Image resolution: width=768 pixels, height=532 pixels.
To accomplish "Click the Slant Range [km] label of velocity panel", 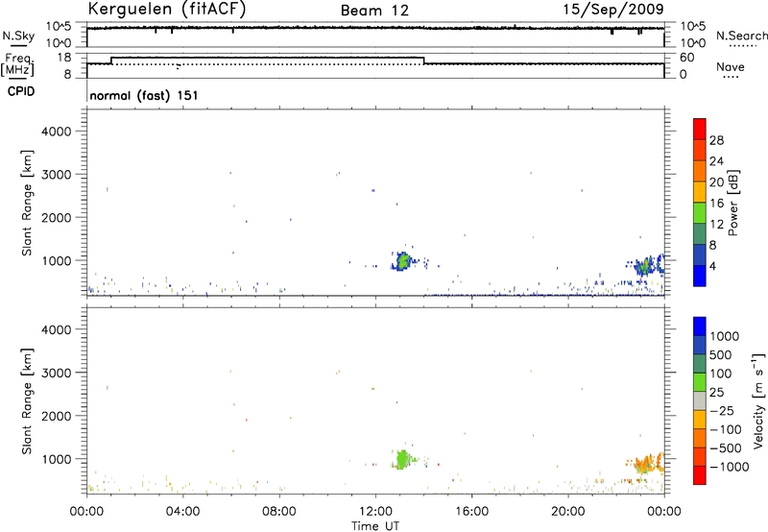I will [x=27, y=401].
